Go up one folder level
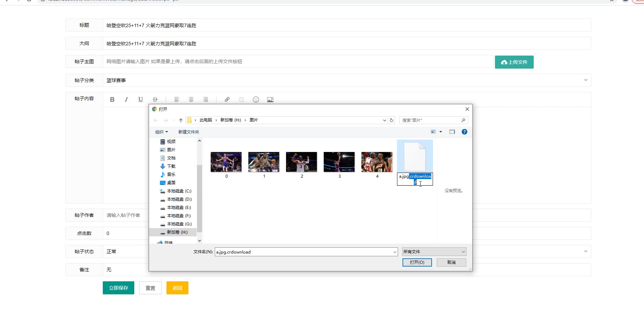Screen dimensions: 644x317 click(x=181, y=120)
